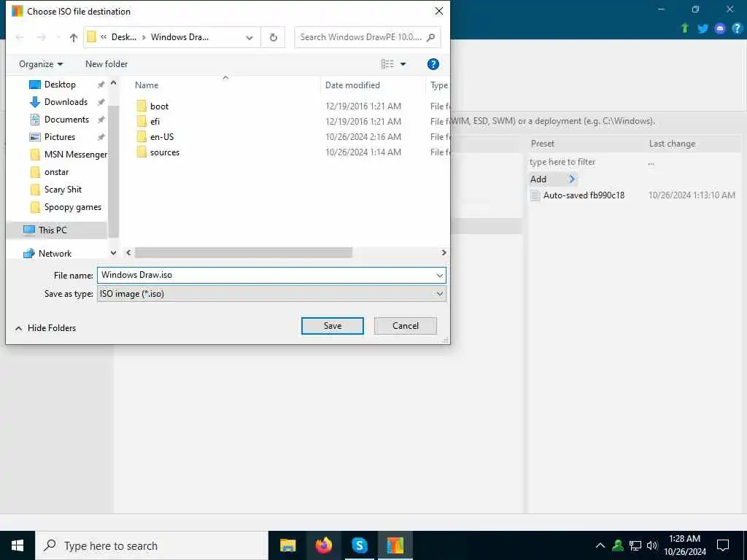The width and height of the screenshot is (747, 560).
Task: Open the sources folder
Action: [x=164, y=152]
